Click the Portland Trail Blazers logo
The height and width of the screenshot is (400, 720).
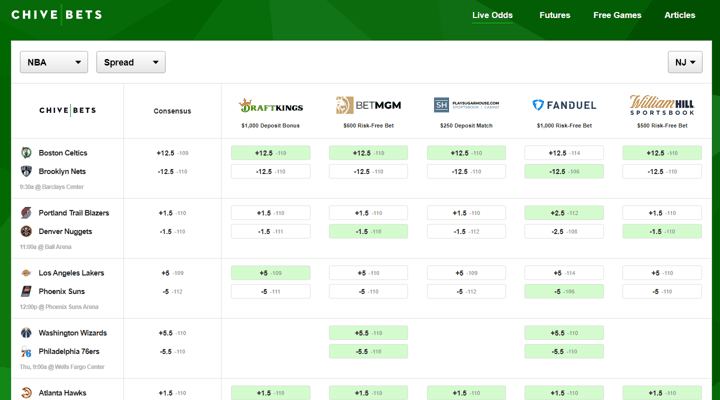point(26,213)
